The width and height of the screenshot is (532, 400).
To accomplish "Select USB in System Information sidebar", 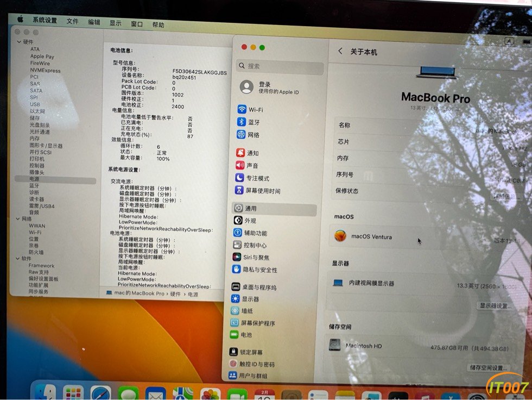I will pos(35,104).
